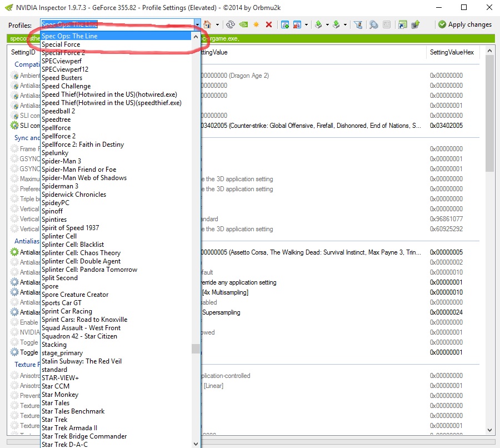Click hex value 0x00000024
This screenshot has width=500, height=448.
[x=446, y=312]
